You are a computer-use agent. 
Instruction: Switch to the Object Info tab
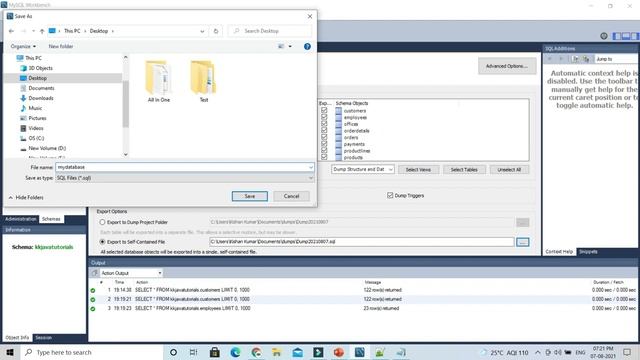tap(17, 338)
